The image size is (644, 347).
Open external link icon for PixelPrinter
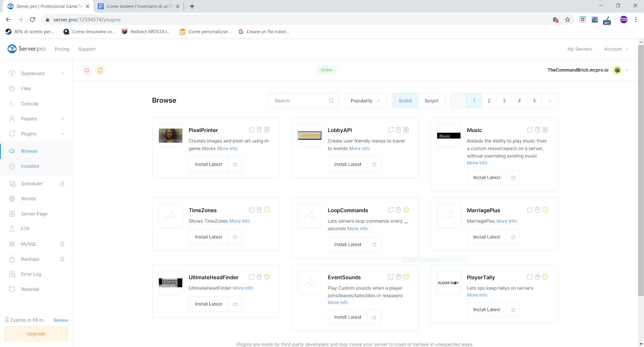click(x=235, y=165)
